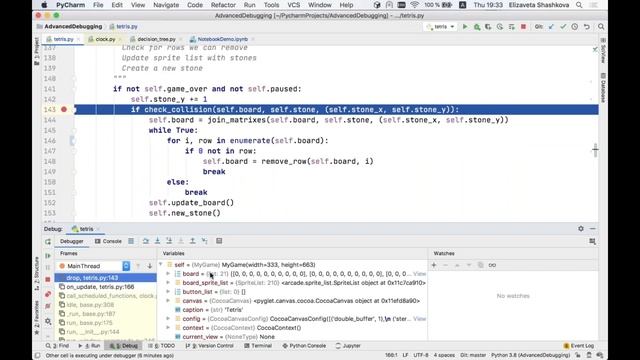Revert changes with the undo arrow
This screenshot has width=640, height=360.
click(x=587, y=27)
